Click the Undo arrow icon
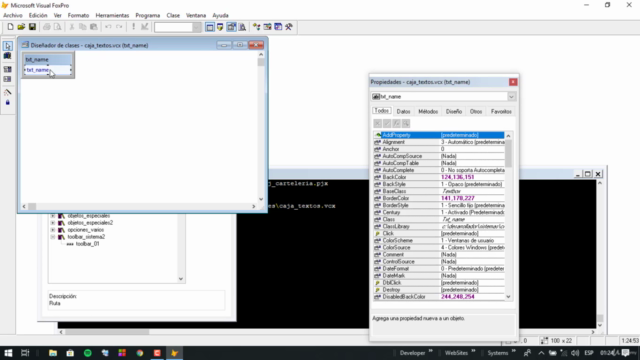Viewport: 640px width, 360px height. [108, 27]
